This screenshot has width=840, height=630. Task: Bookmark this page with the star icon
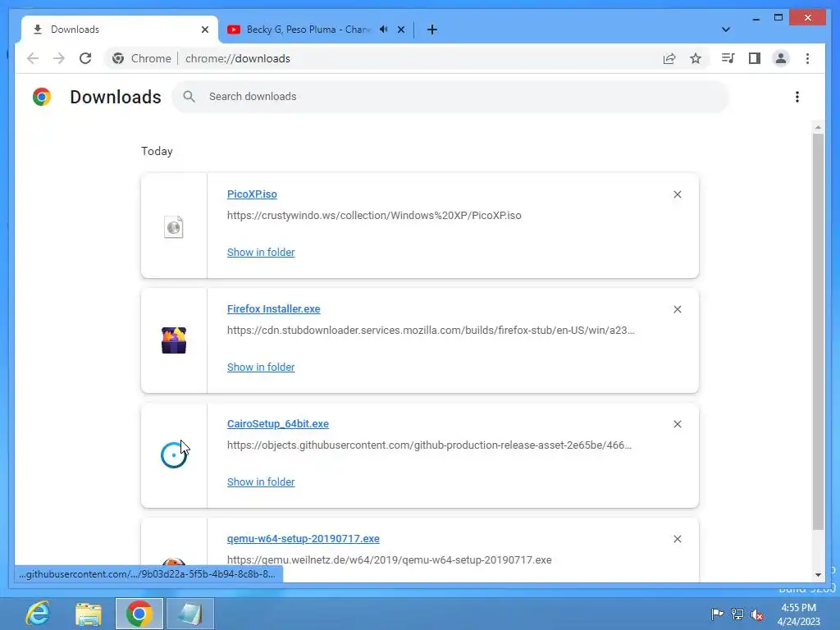[696, 58]
